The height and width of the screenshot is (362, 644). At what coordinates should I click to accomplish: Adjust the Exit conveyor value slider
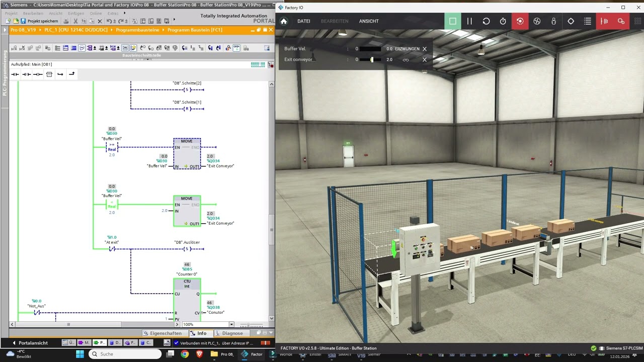click(370, 59)
